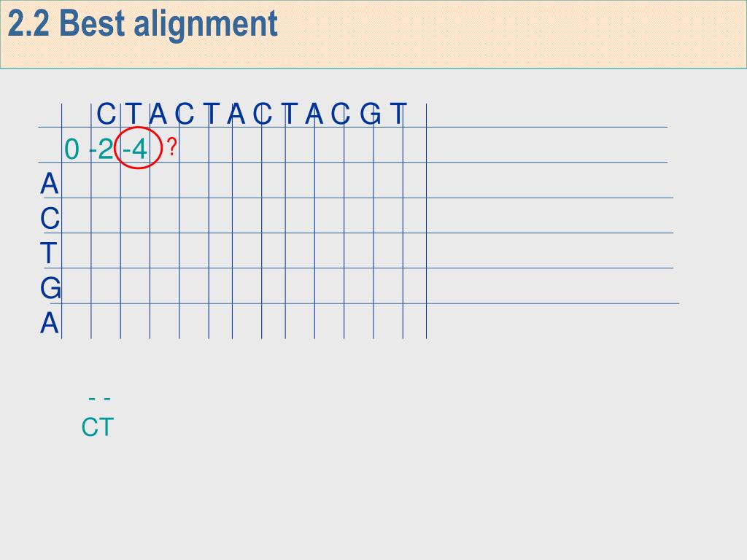747x560 pixels.
Task: Select the G letter in the top sequence
Action: (371, 114)
